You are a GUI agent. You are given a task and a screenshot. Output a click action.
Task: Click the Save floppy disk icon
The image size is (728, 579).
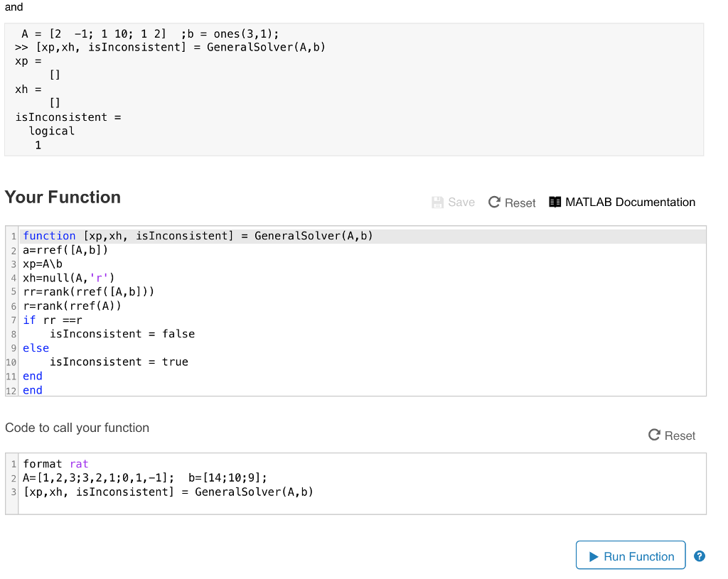point(438,202)
